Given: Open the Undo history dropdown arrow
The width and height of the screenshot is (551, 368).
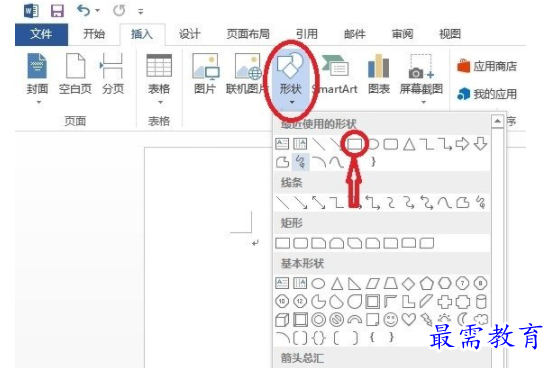Looking at the screenshot, I should pyautogui.click(x=98, y=11).
